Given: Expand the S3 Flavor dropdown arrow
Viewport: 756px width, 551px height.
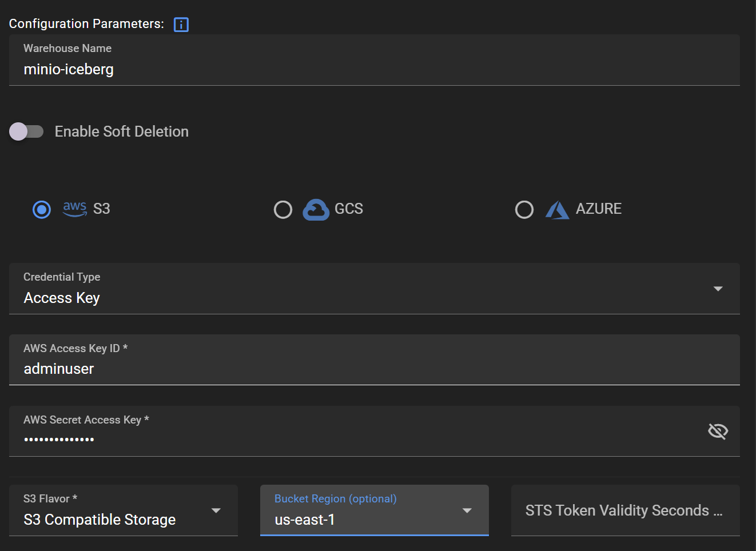Looking at the screenshot, I should click(x=216, y=510).
